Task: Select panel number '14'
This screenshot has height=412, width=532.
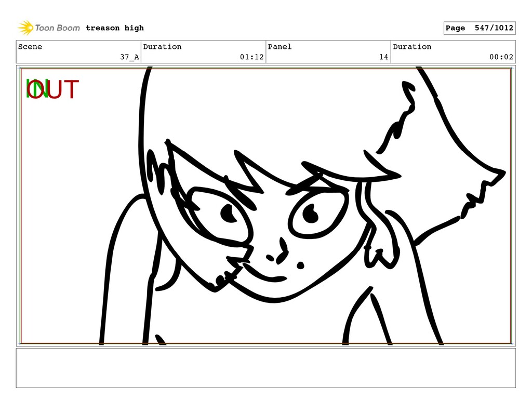Action: coord(384,57)
